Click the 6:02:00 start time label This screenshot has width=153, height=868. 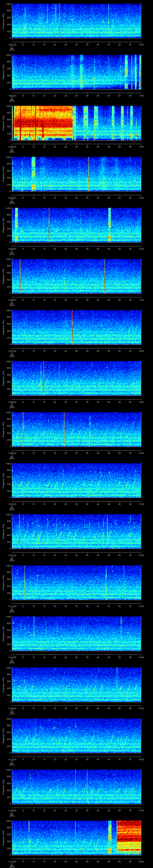click(x=12, y=96)
